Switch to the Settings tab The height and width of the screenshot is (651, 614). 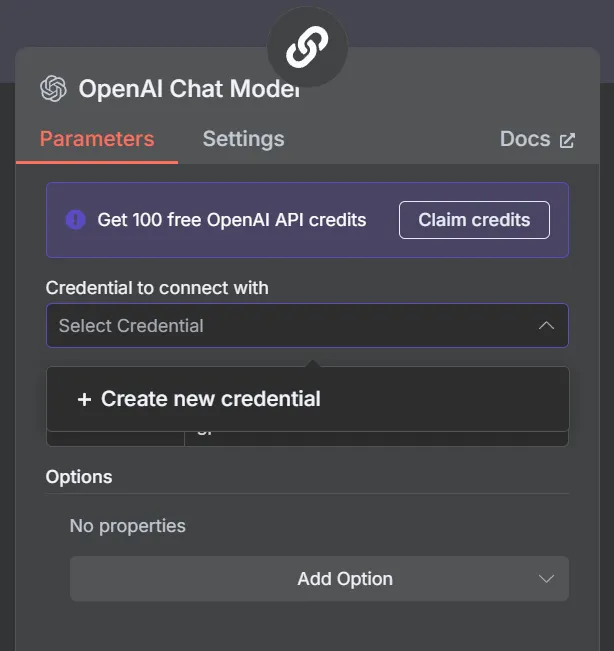243,139
